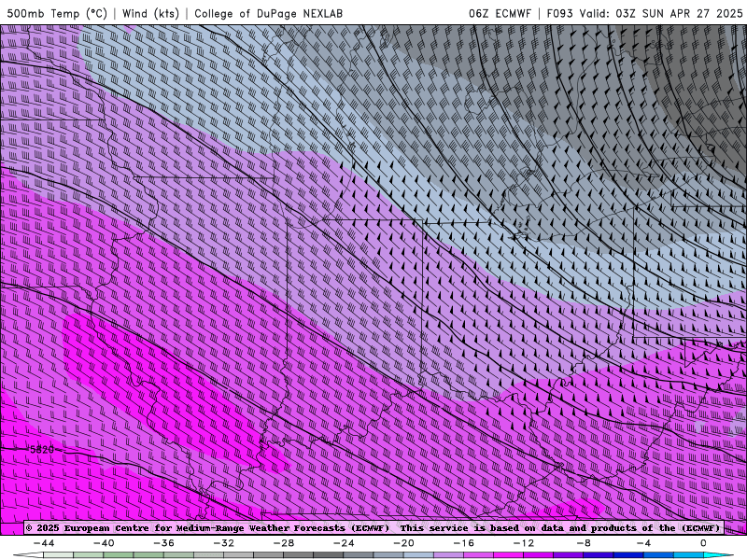Click the "-36" color scale label

[164, 543]
